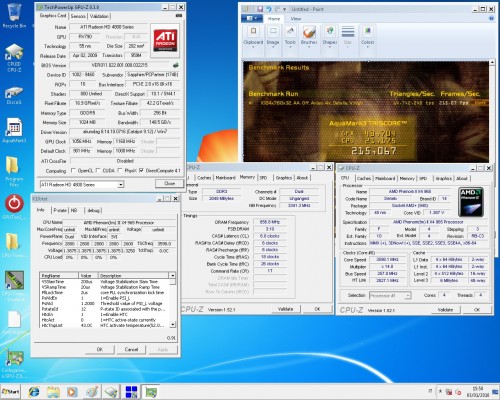Click the GPU-Z screenshot camera icon

(x=179, y=16)
